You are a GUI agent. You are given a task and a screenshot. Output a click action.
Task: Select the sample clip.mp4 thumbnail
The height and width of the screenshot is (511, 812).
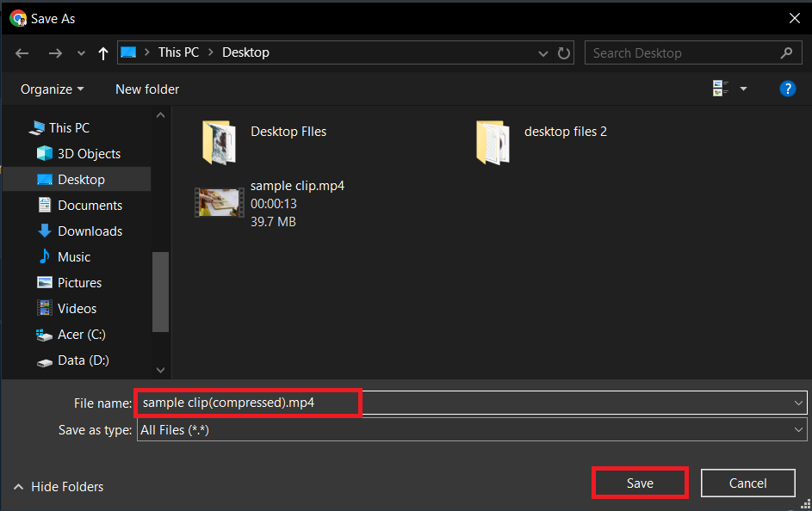220,202
